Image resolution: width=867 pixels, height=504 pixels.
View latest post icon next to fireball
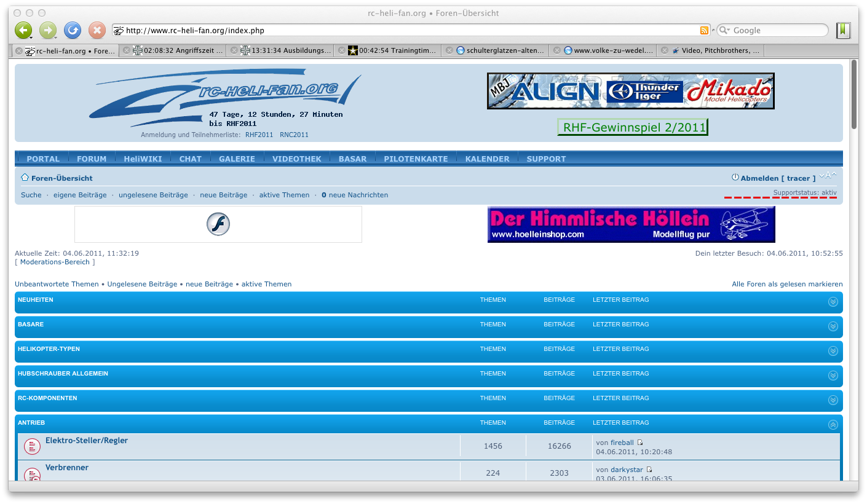point(640,443)
